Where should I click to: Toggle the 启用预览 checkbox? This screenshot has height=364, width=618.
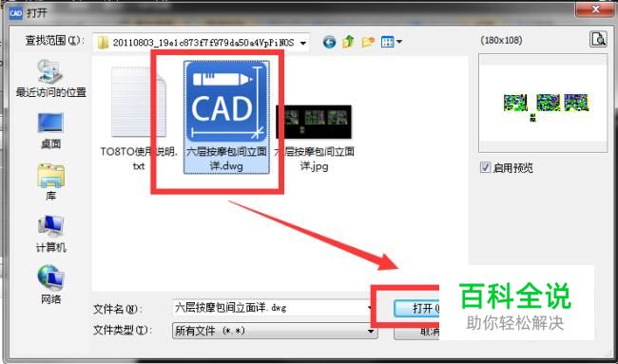485,168
